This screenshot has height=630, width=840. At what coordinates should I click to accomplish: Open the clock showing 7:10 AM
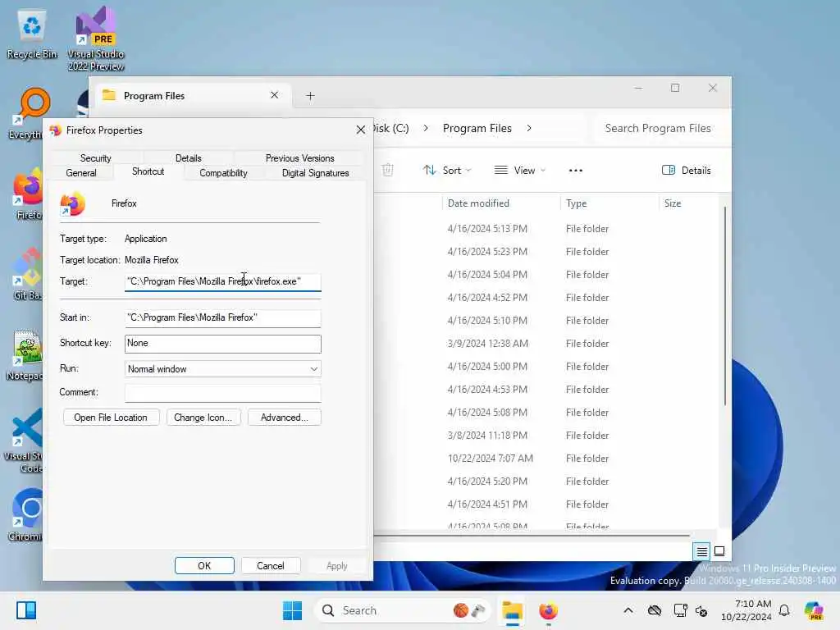click(x=746, y=610)
